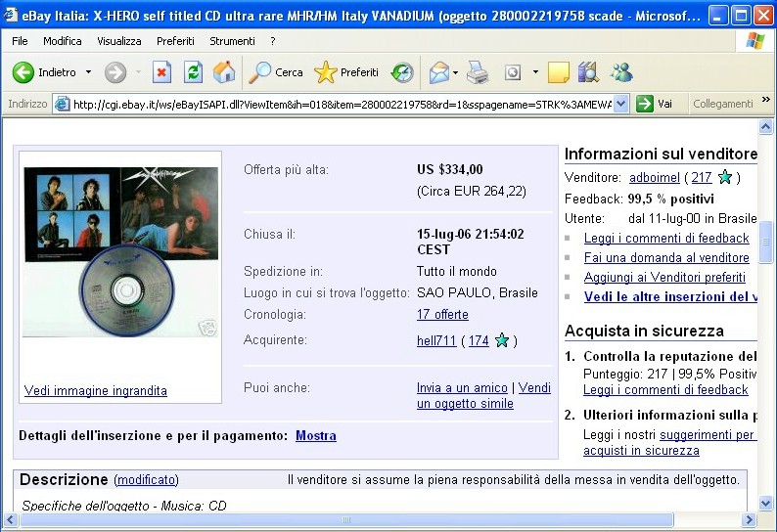
Task: Click 'Aggiungi ai Venditori preferiti'
Action: pos(664,278)
